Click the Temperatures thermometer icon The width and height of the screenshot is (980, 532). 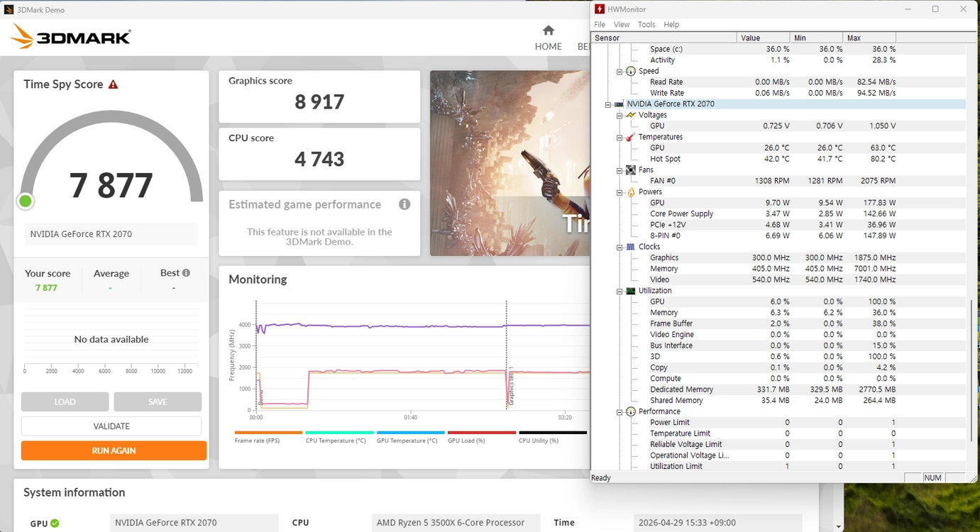click(630, 137)
